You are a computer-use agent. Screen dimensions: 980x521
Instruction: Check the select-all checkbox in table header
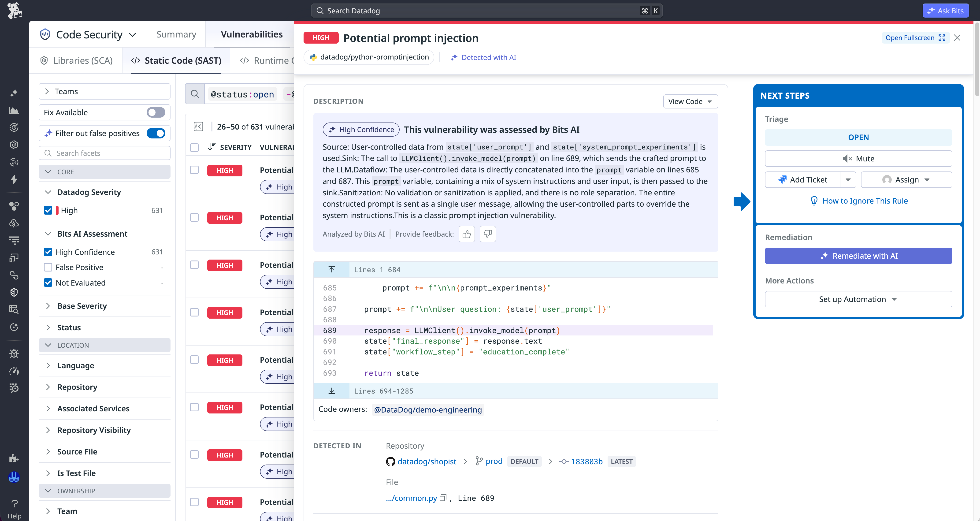(194, 147)
